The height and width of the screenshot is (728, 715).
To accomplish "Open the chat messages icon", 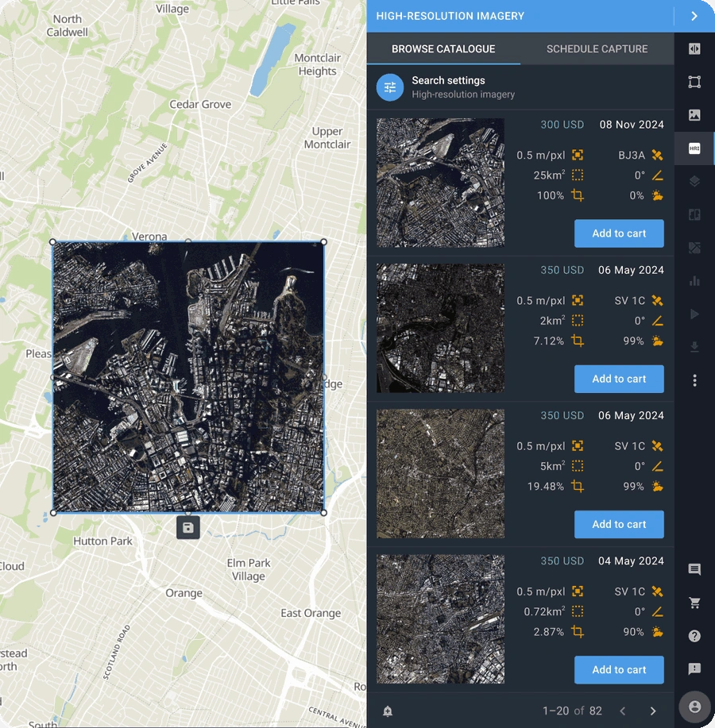I will pos(694,570).
